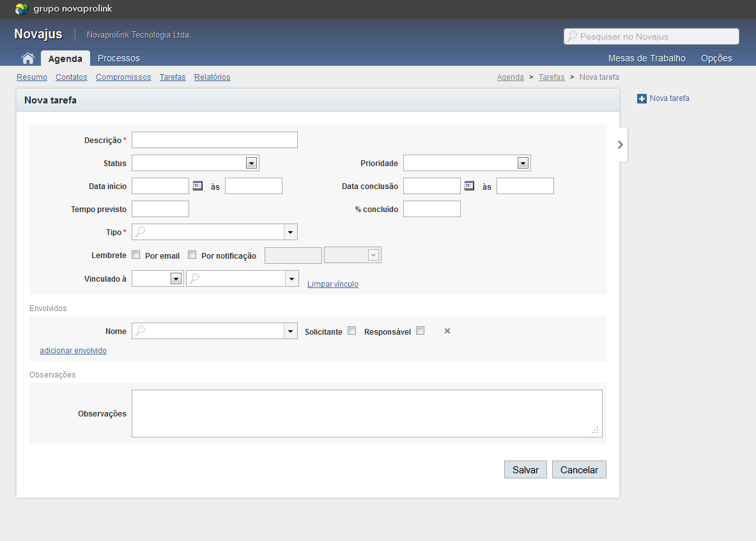Viewport: 756px width, 541px height.
Task: Expand the side panel chevron arrow
Action: (620, 144)
